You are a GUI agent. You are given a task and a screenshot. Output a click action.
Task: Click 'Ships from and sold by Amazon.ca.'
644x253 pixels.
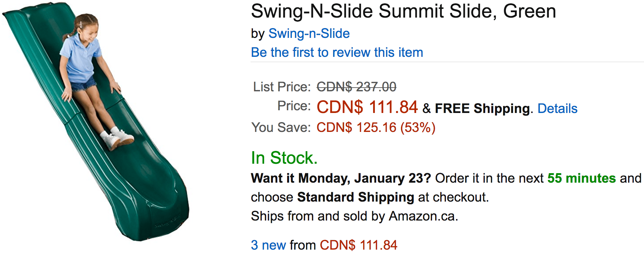click(x=355, y=216)
